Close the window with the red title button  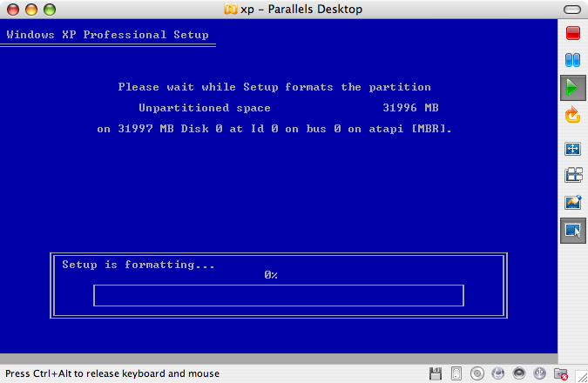click(x=13, y=10)
